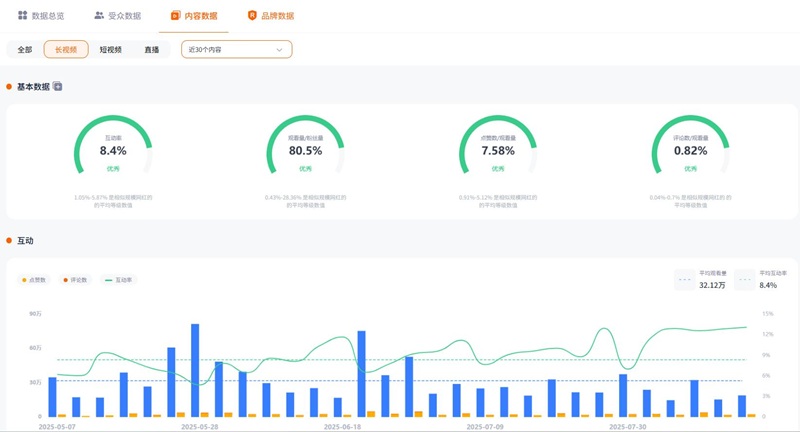Click the 受众数据 people icon
The height and width of the screenshot is (432, 800).
coord(99,16)
